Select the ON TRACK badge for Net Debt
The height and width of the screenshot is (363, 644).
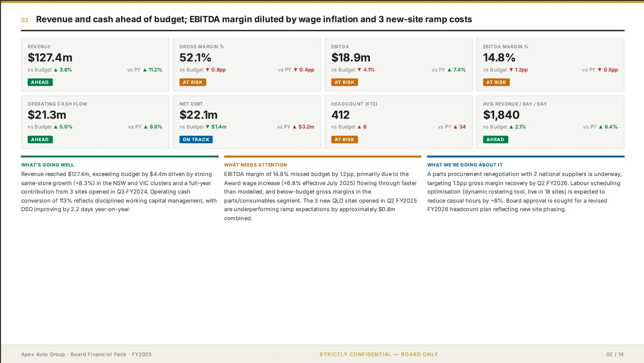click(x=196, y=140)
